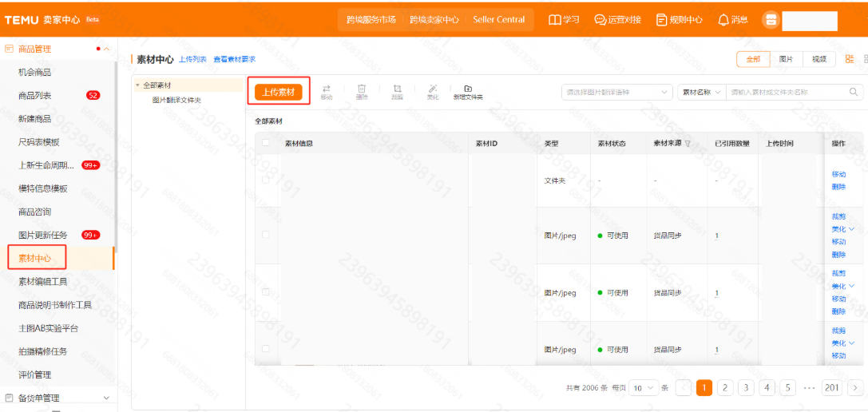Screen dimensions: 868x412
Task: Open 拍摄精修任务 in sidebar
Action: coord(42,351)
